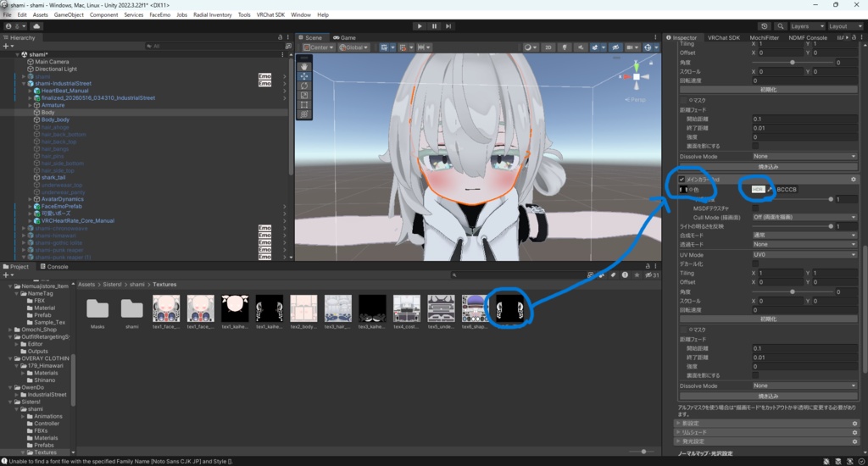Toggle メインカラー 3rd checkbox
The image size is (868, 466).
point(682,180)
